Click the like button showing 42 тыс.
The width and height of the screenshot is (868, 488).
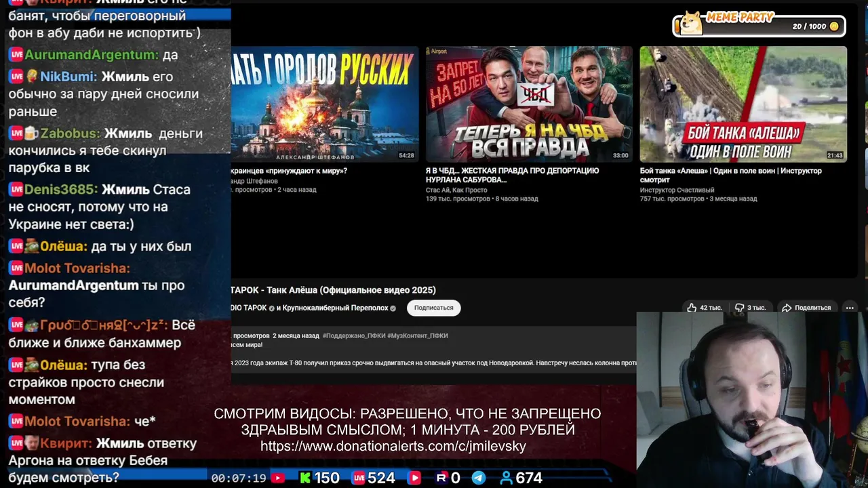tap(705, 308)
